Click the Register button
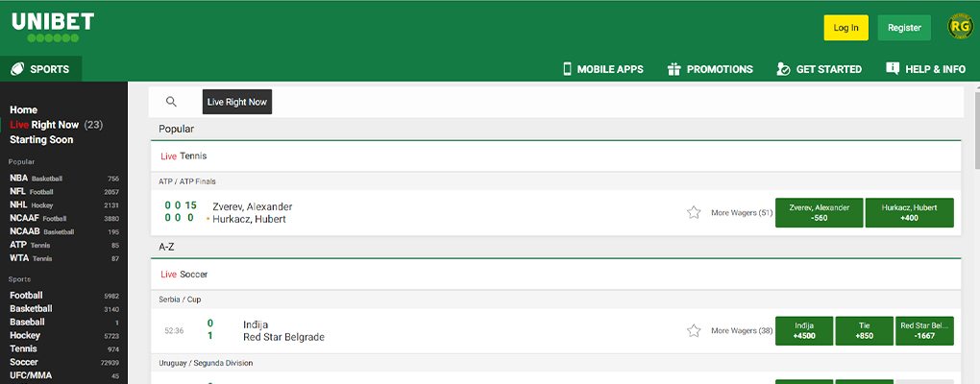The width and height of the screenshot is (980, 384). [x=904, y=28]
